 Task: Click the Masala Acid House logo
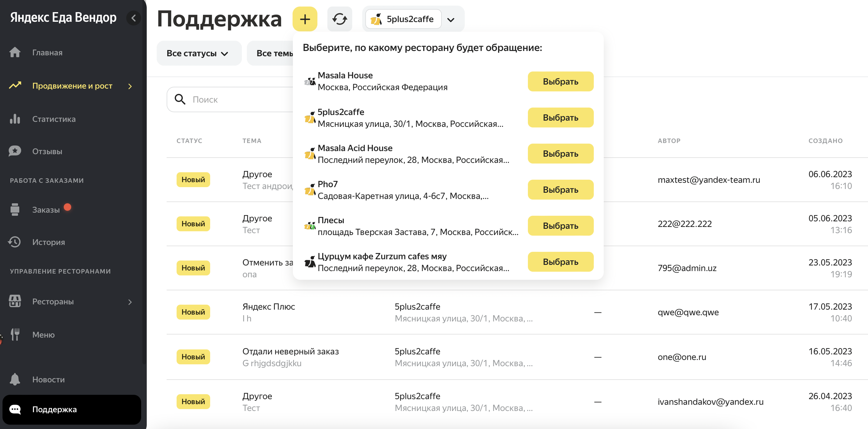[x=310, y=154]
